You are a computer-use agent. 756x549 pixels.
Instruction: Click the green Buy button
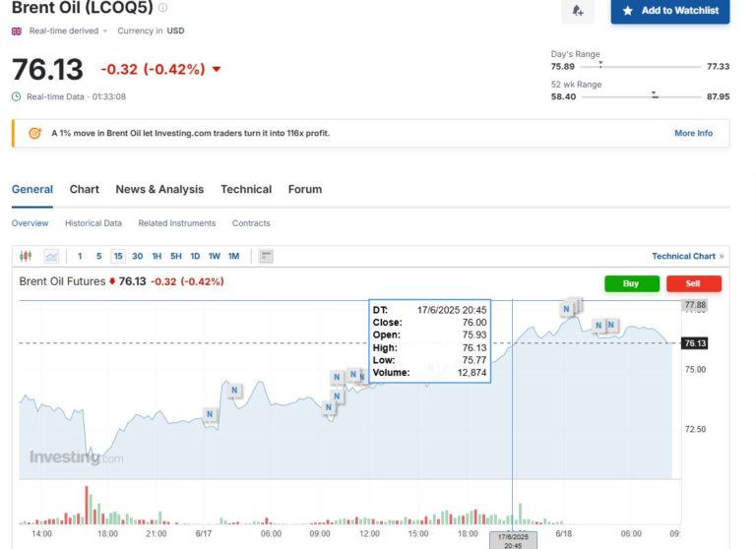tap(631, 283)
